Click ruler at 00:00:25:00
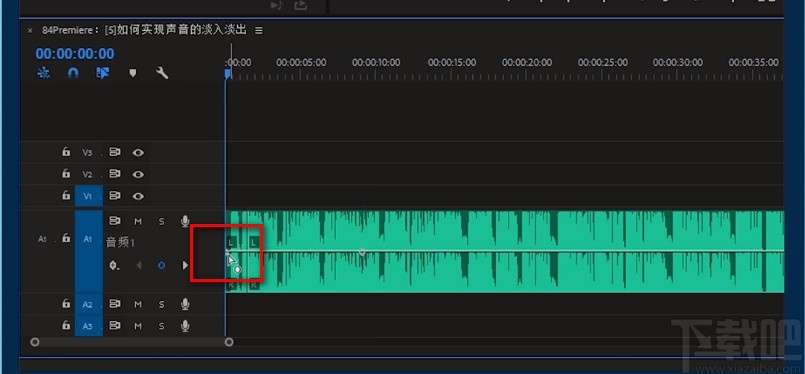Image resolution: width=805 pixels, height=374 pixels. pyautogui.click(x=602, y=63)
